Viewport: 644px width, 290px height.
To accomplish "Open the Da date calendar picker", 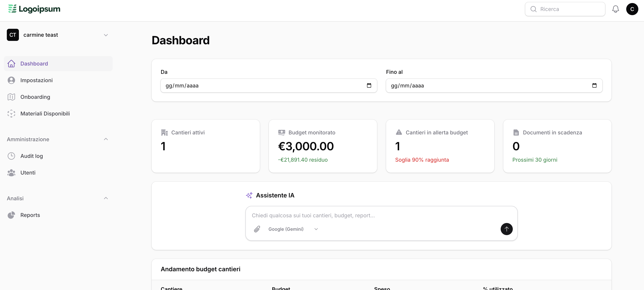I will (369, 86).
